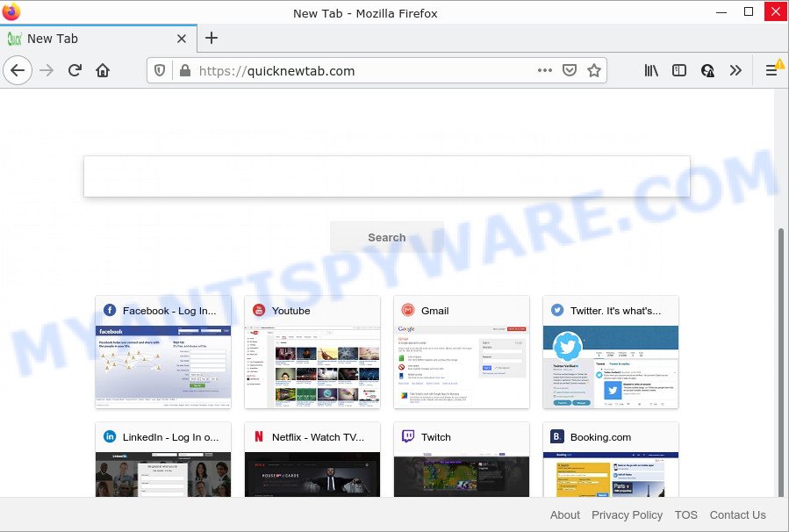This screenshot has height=532, width=789.
Task: Open the tracking protection shield
Action: [x=160, y=70]
